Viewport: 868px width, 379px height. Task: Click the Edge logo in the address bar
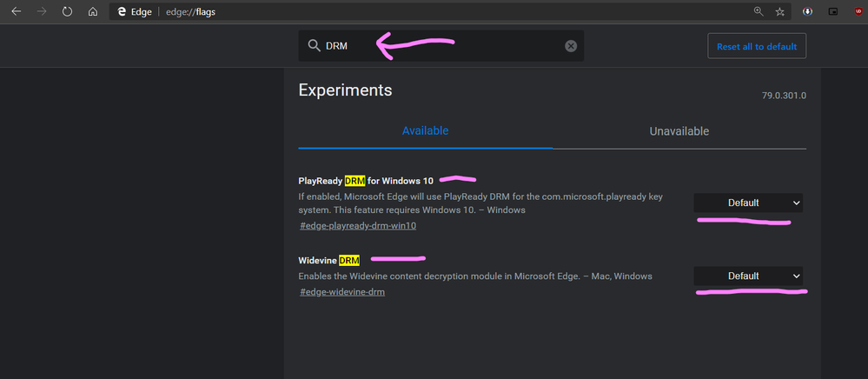(x=122, y=11)
